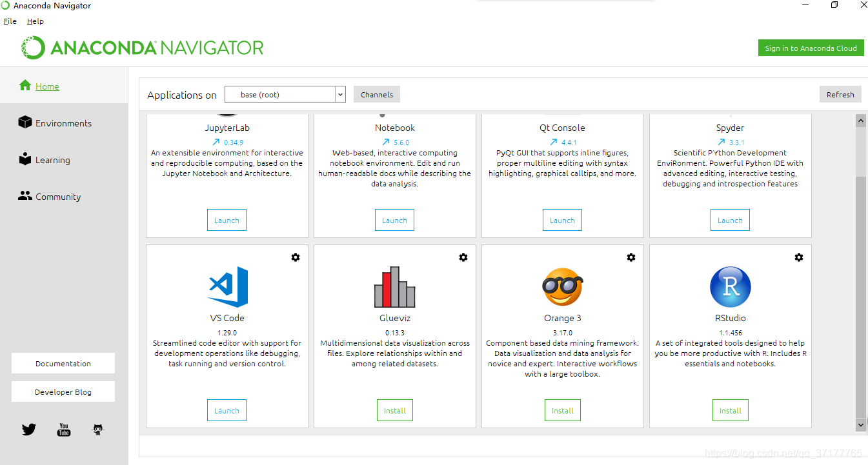Click Orange 3 version 3.17.0

click(563, 333)
